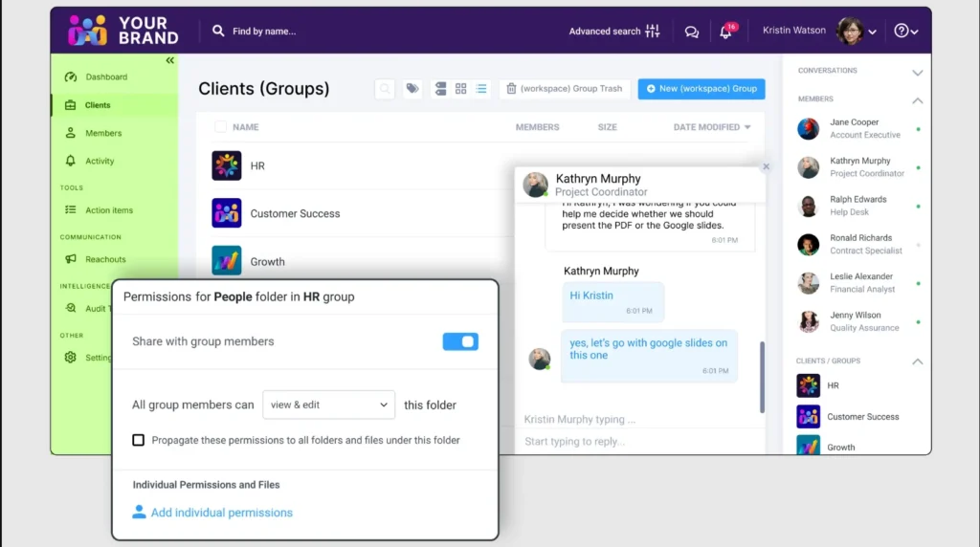Toggle Share with group members switch
The width and height of the screenshot is (980, 547).
tap(460, 341)
